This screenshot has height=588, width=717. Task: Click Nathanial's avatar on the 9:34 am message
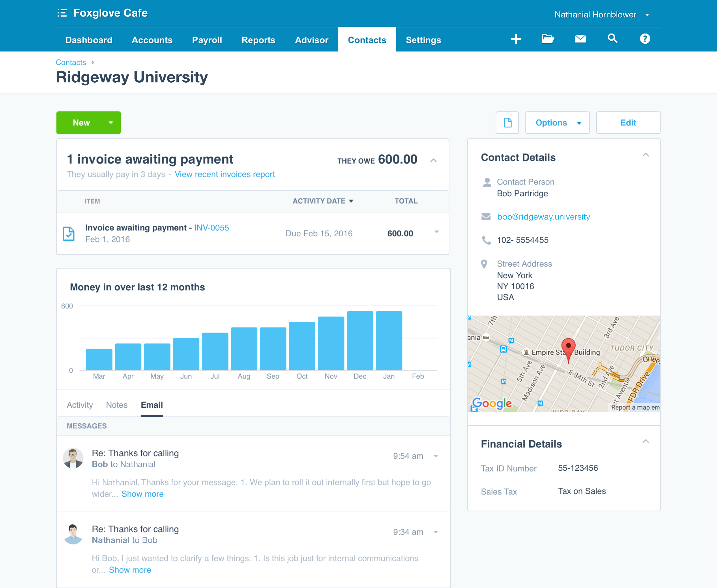(x=73, y=534)
